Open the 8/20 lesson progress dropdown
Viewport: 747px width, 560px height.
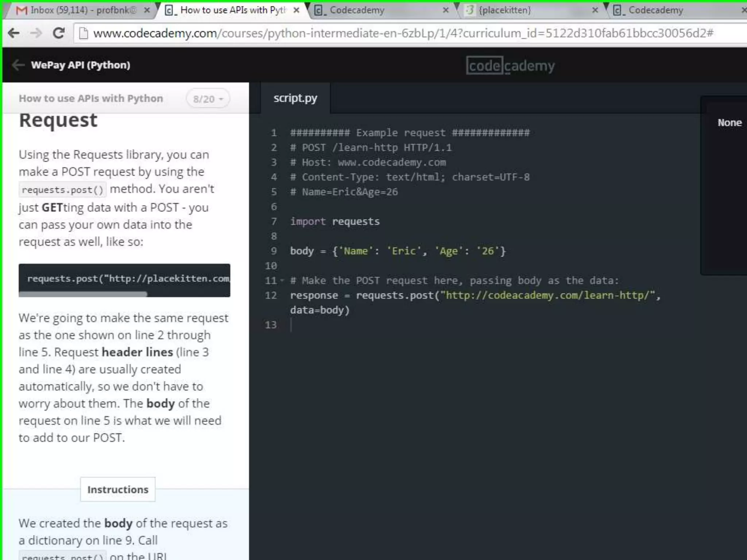(208, 99)
